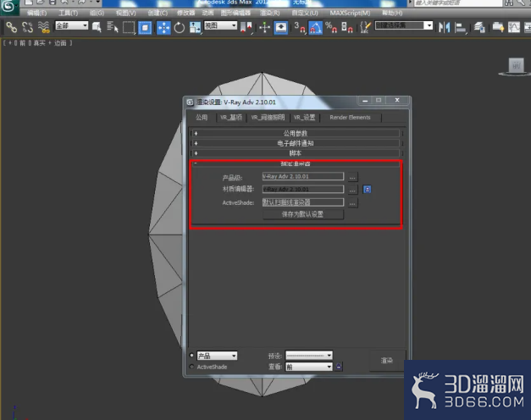Viewport: 531px width, 420px height.
Task: Activate the Select Object tool
Action: 97,27
